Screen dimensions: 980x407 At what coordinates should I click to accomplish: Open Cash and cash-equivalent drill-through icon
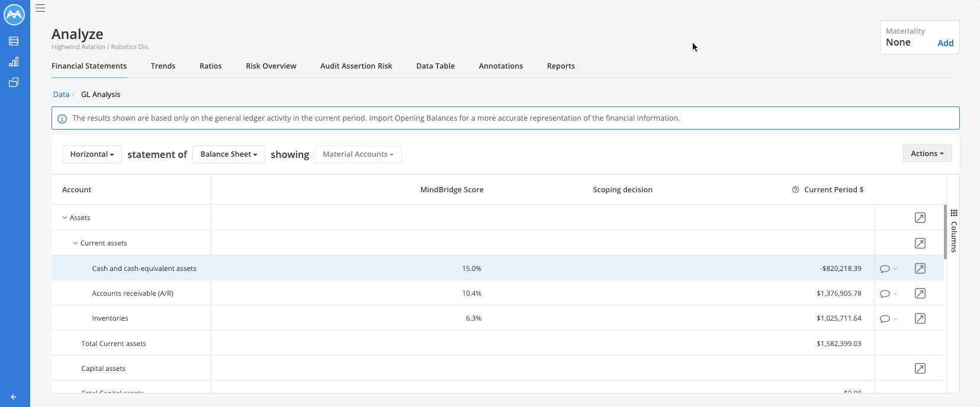pyautogui.click(x=920, y=269)
